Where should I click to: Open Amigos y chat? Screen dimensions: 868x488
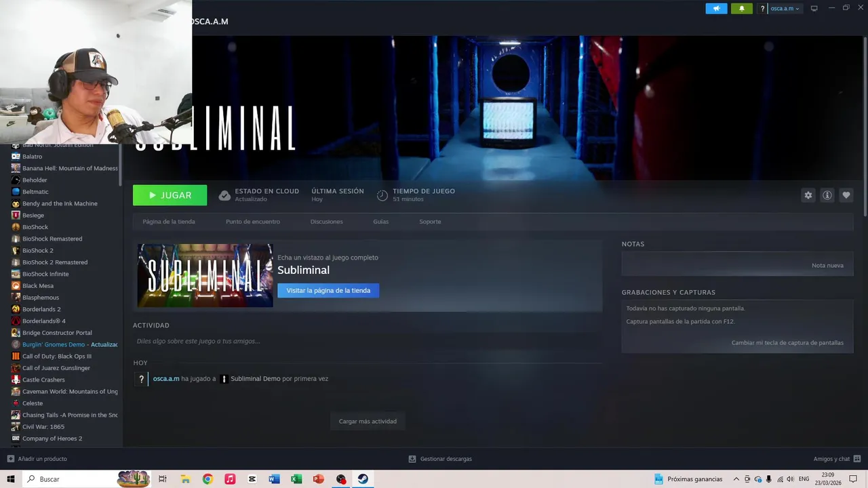pos(837,459)
